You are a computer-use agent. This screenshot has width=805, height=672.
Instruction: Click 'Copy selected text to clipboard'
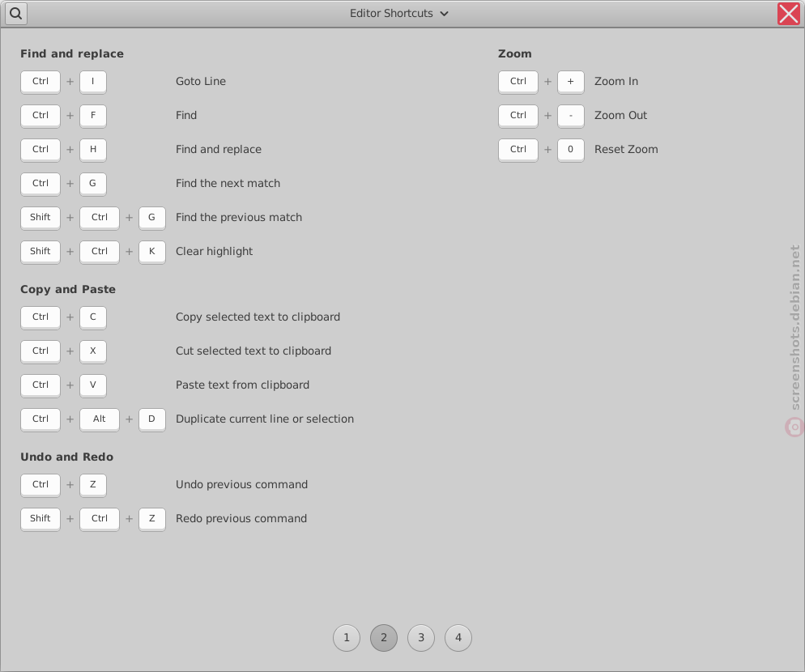258,317
